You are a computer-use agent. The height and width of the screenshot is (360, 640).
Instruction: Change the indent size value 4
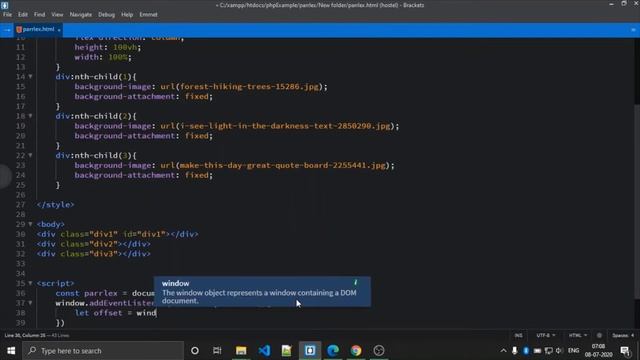(633, 335)
